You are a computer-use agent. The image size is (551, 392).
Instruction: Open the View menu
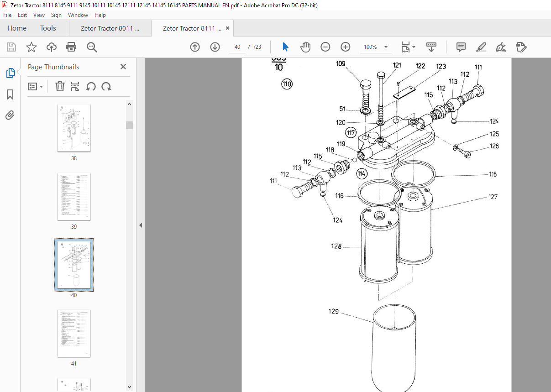click(39, 15)
